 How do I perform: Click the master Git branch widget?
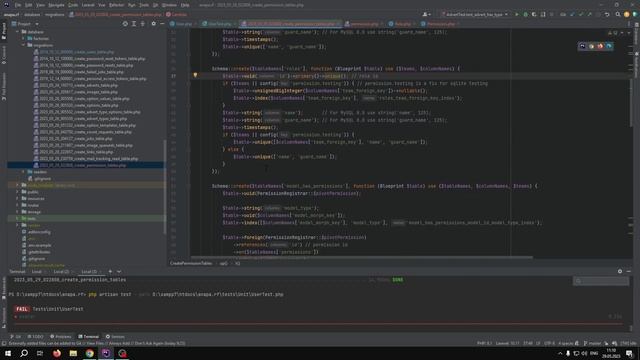tap(593, 343)
